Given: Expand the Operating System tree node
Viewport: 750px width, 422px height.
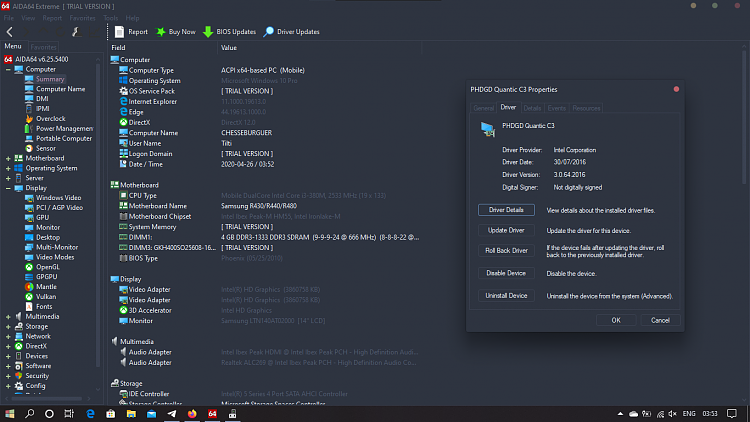Looking at the screenshot, I should tap(8, 168).
